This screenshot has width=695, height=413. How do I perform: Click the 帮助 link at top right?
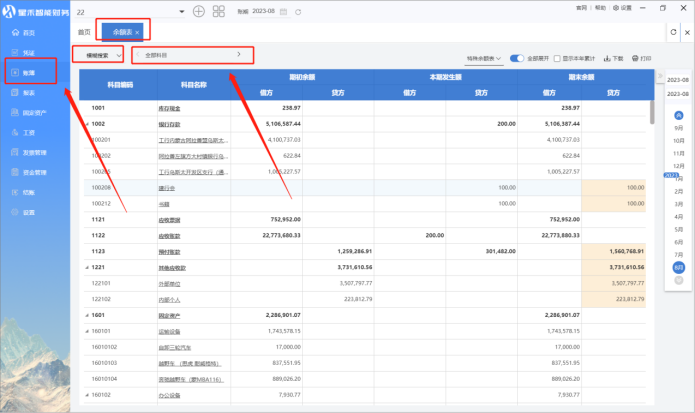pyautogui.click(x=599, y=7)
